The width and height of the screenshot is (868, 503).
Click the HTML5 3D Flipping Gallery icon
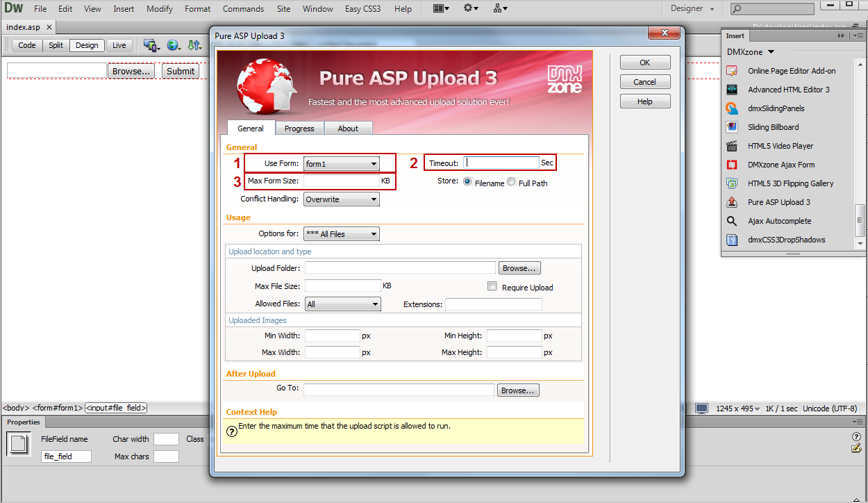732,183
